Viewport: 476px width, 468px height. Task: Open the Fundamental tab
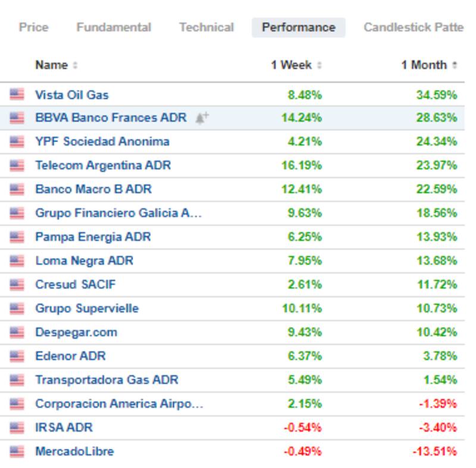click(114, 27)
